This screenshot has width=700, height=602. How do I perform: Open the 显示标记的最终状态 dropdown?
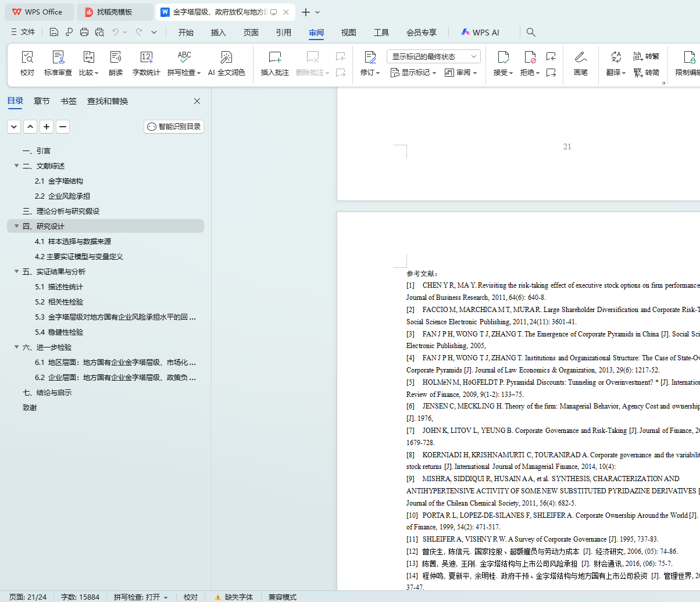coord(433,56)
